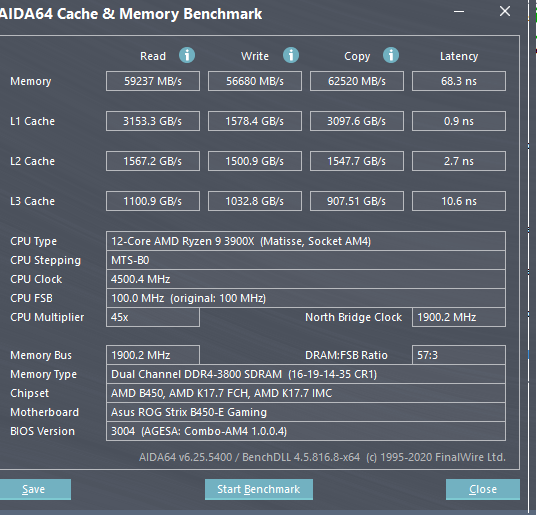Select the Memory Read result field
This screenshot has width=537, height=516.
[x=153, y=81]
